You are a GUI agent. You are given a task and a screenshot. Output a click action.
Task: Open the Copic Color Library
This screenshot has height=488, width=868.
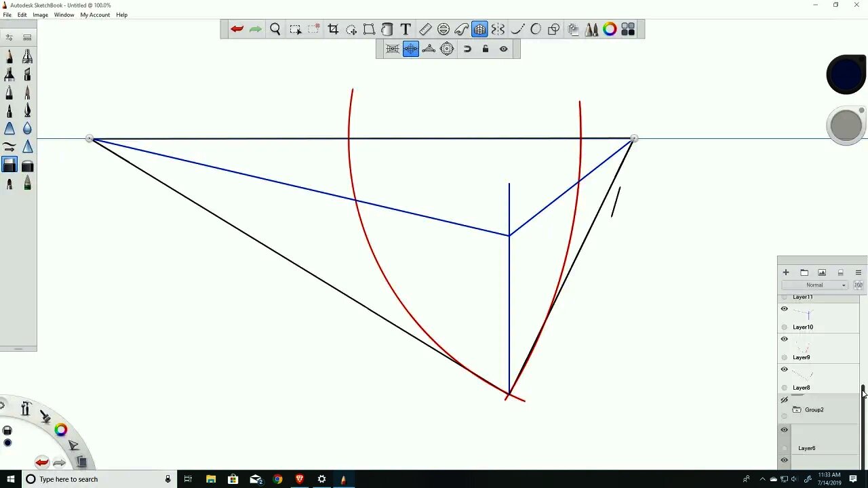pyautogui.click(x=628, y=29)
